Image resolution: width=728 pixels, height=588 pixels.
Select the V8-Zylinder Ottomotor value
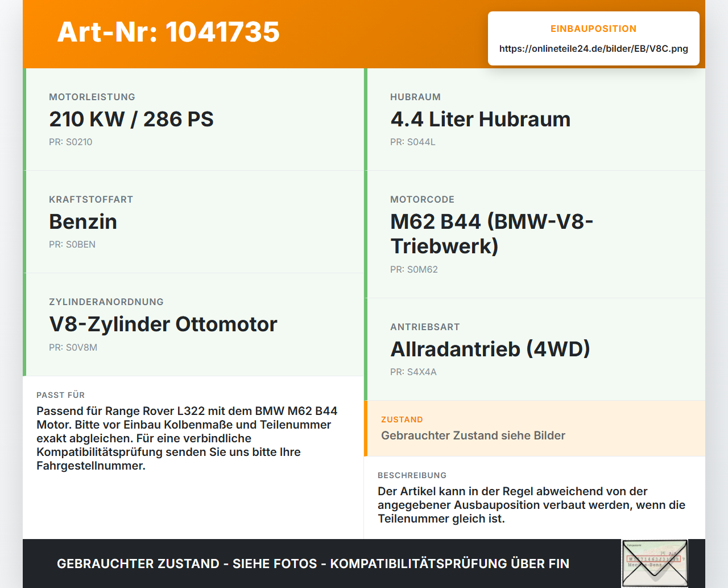click(163, 324)
